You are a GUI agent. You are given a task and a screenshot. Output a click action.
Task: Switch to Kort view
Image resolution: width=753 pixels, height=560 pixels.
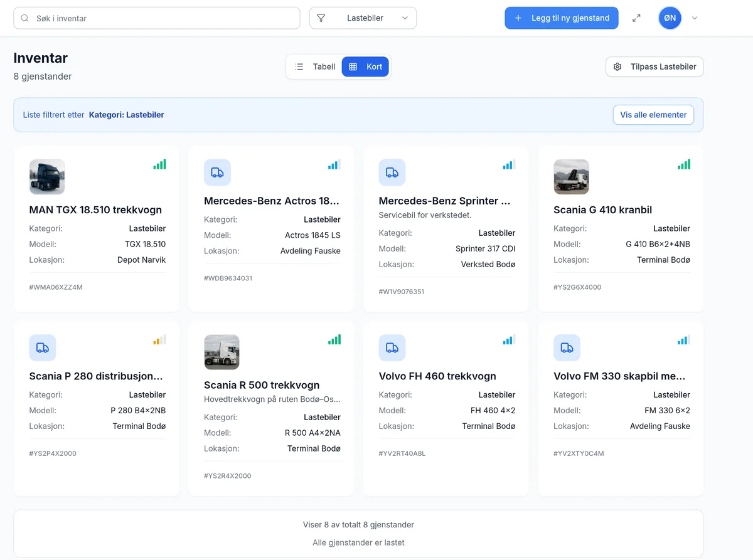tap(365, 66)
